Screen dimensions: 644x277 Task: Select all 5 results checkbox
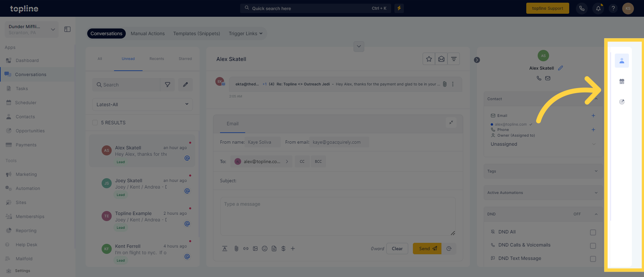[x=95, y=123]
